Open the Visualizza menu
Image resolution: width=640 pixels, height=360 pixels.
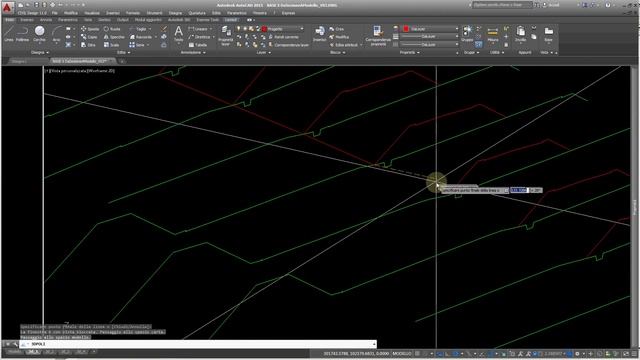pos(91,13)
